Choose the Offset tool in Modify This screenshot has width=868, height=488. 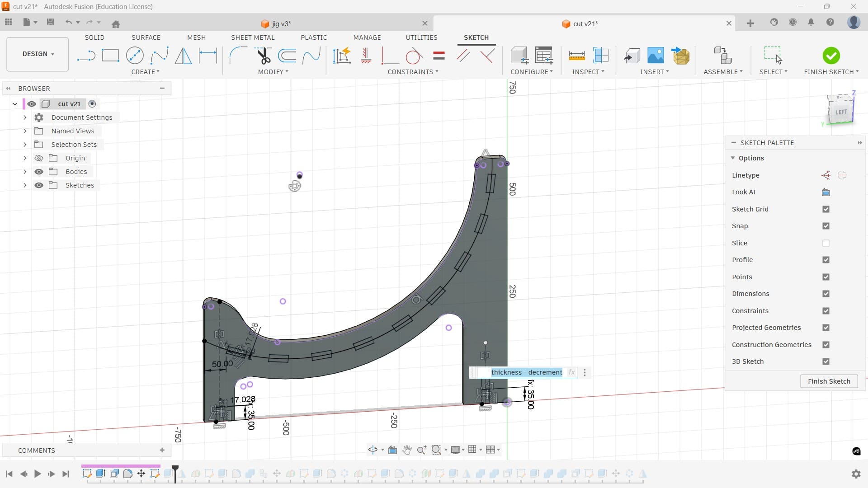287,56
